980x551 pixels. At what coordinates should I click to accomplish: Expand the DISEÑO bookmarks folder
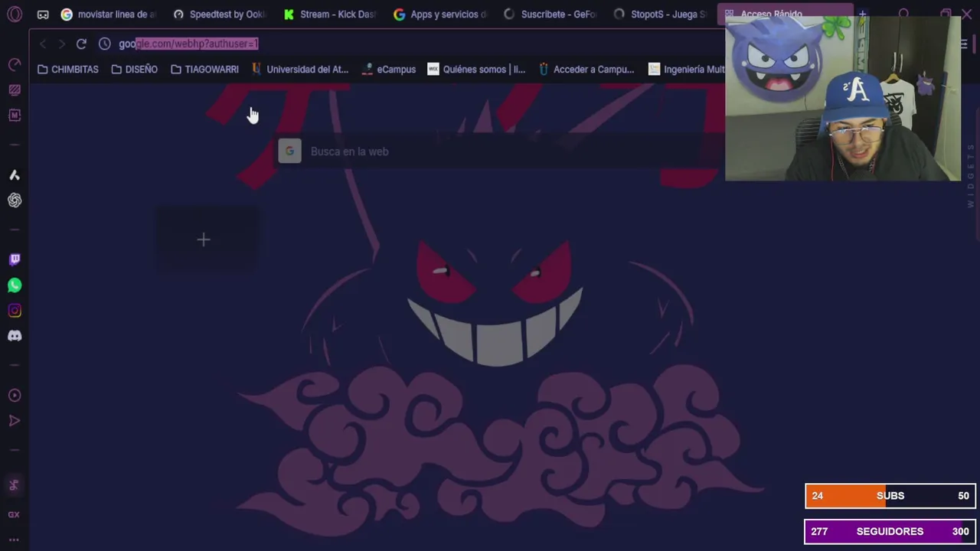click(134, 70)
